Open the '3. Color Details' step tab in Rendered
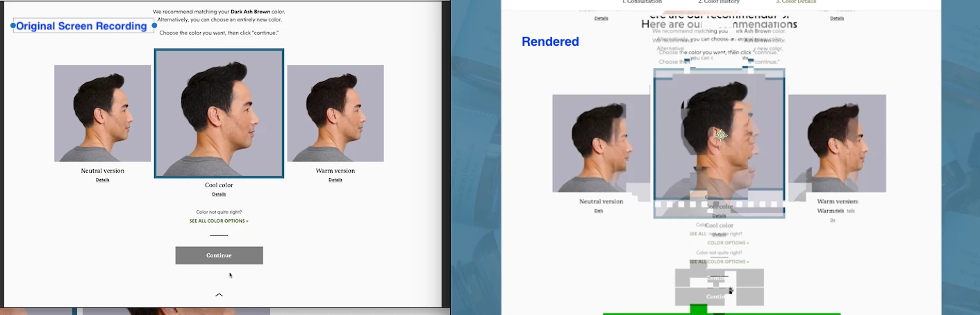Image resolution: width=980 pixels, height=315 pixels. pyautogui.click(x=796, y=2)
